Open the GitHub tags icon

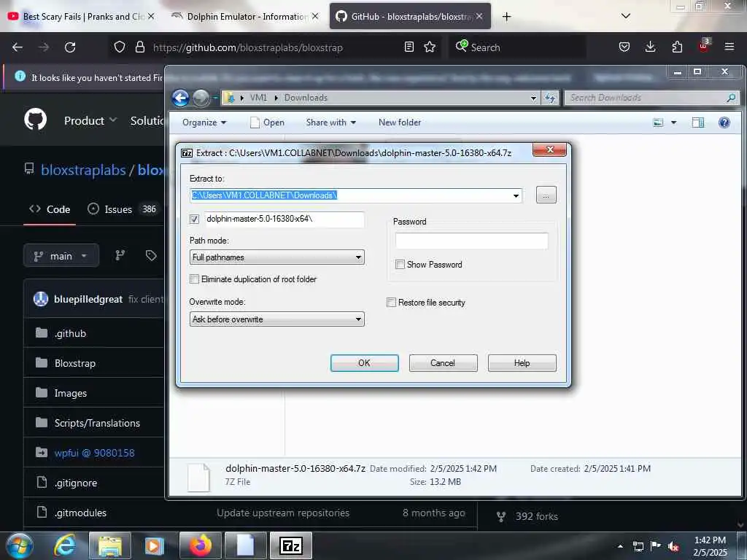(151, 256)
